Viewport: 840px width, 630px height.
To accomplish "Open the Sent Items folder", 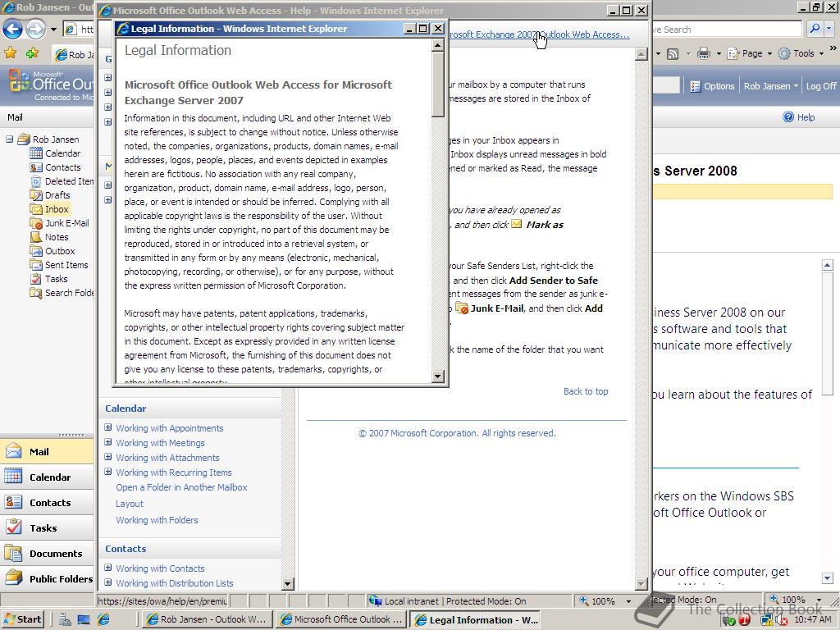I will click(66, 265).
